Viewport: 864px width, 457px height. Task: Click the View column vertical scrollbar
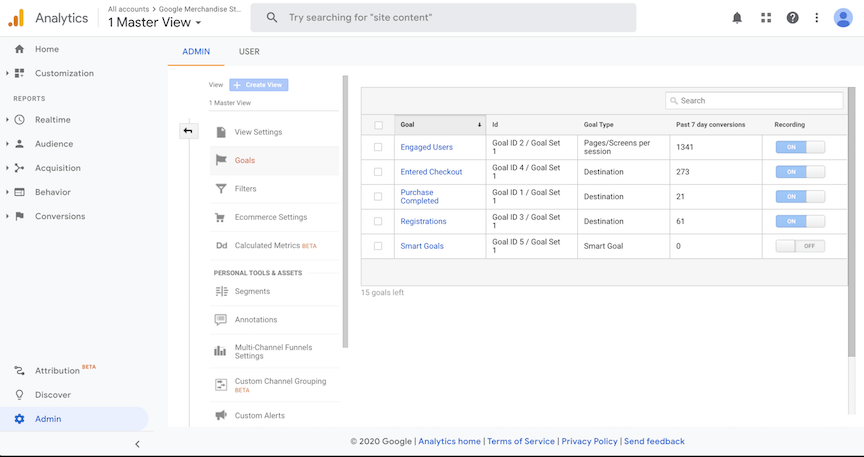(x=345, y=212)
